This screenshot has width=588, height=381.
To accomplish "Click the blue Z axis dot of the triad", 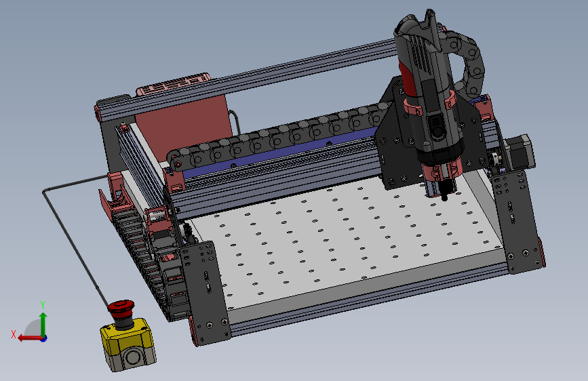I will (x=44, y=338).
